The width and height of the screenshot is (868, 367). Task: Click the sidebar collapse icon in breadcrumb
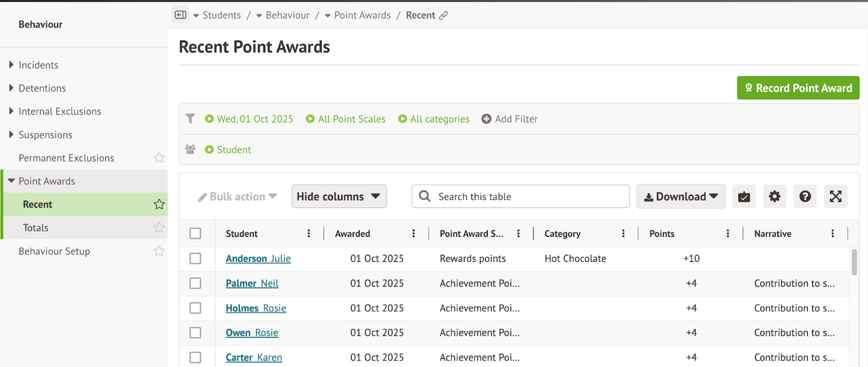pos(181,15)
